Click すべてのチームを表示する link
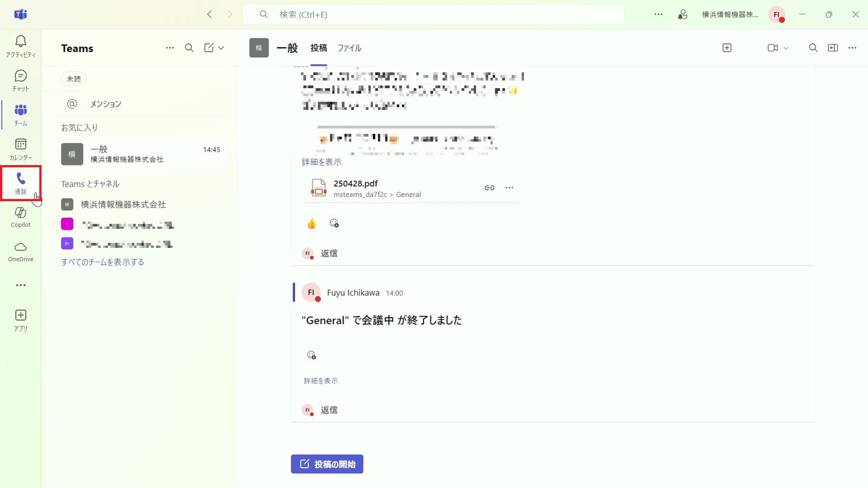 [x=103, y=262]
